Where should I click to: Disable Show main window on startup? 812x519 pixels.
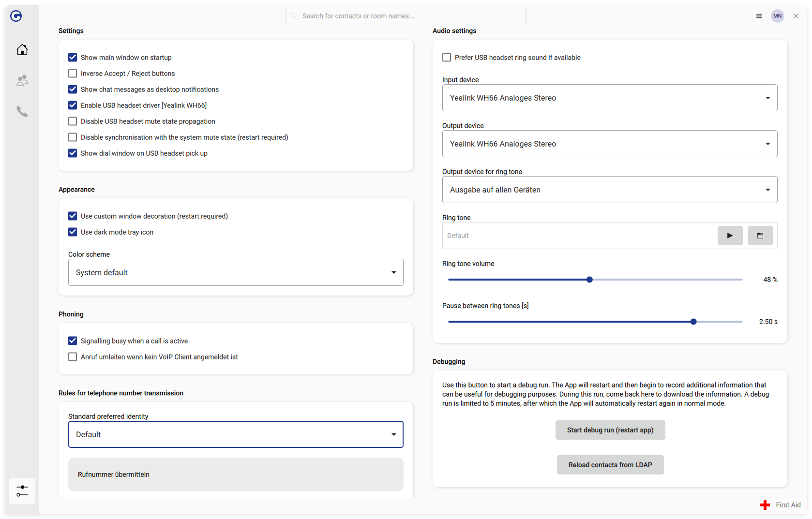coord(73,57)
